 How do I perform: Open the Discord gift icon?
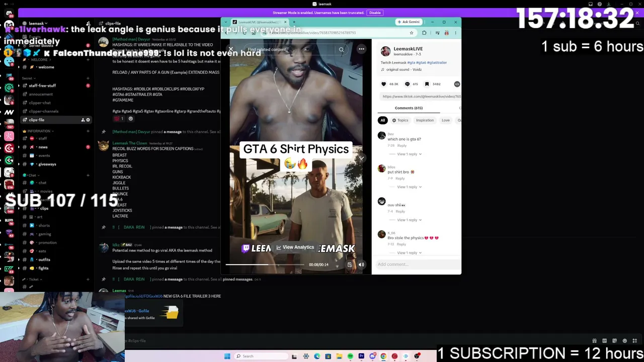pos(594,341)
